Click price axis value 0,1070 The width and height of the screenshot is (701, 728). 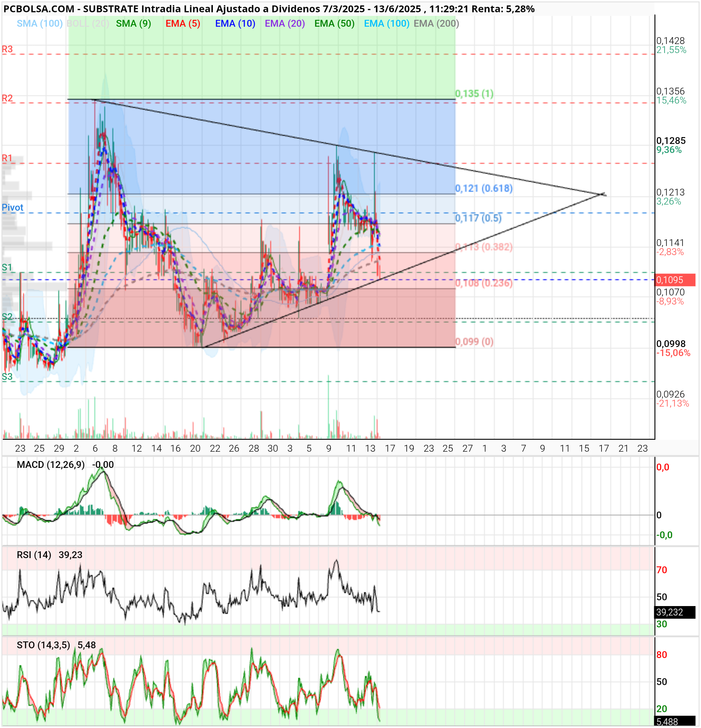pos(670,292)
